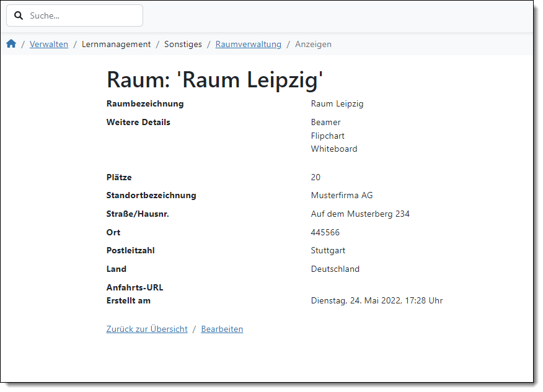Open the Verwalten breadcrumb link
This screenshot has width=543, height=392.
coord(49,44)
